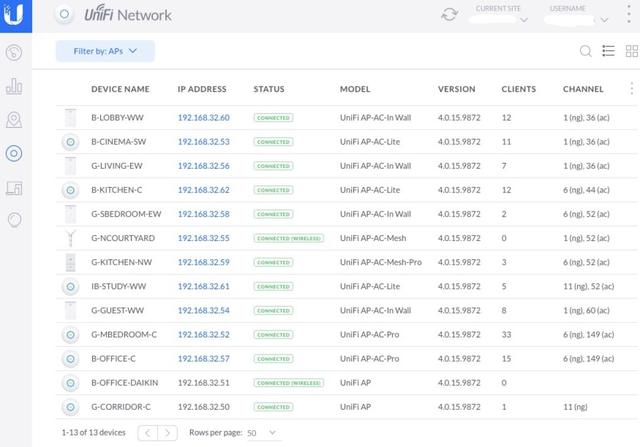The image size is (640, 447).
Task: Open the Clients sidebar icon
Action: [14, 188]
